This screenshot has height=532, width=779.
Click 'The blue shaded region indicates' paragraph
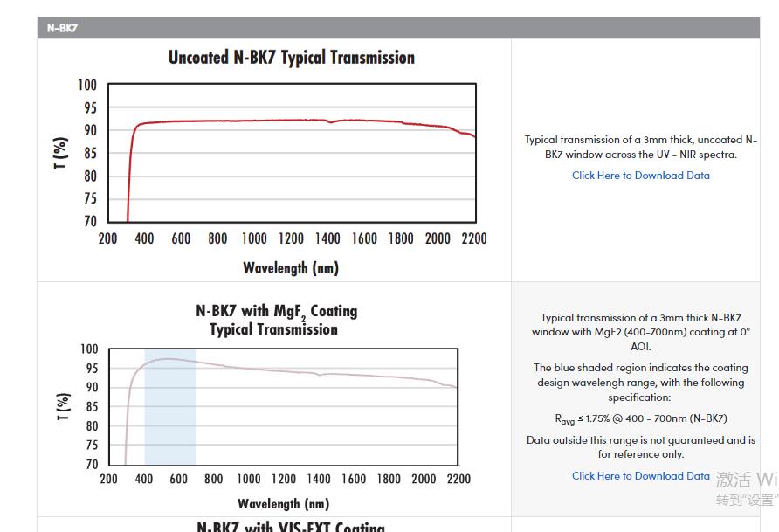pos(640,383)
